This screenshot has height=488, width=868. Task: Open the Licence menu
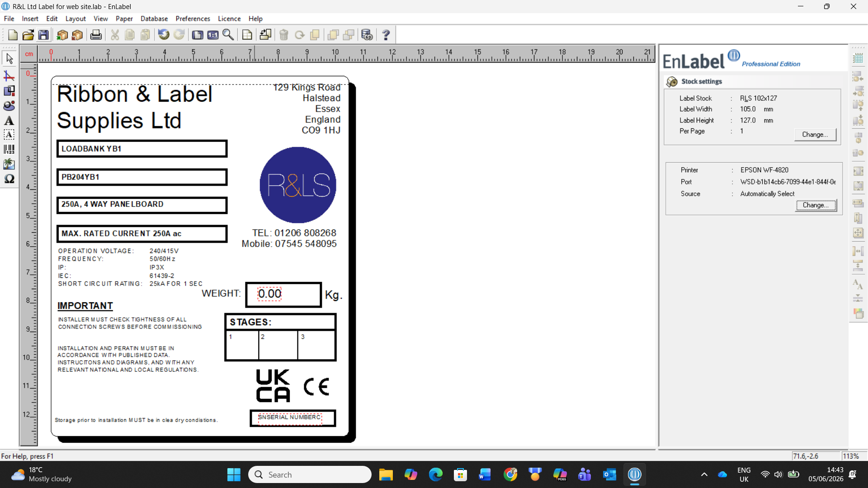pyautogui.click(x=229, y=19)
